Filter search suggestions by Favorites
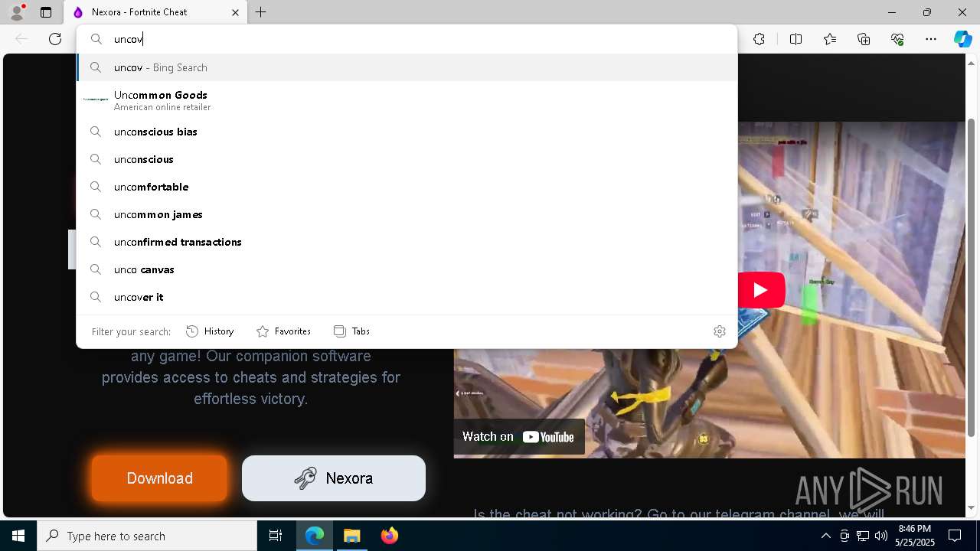The image size is (980, 551). [283, 331]
